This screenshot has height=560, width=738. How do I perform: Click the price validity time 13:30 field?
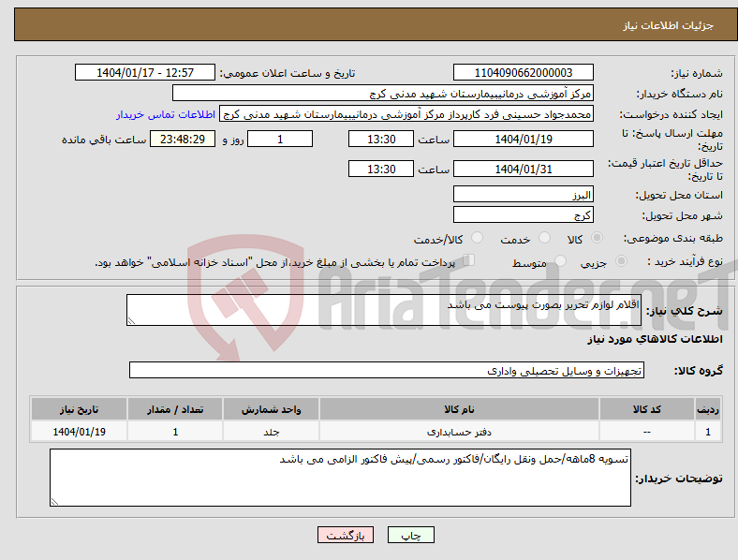(381, 169)
